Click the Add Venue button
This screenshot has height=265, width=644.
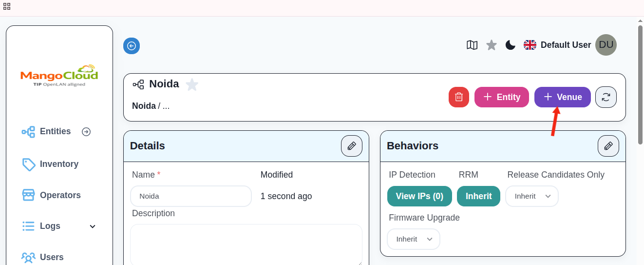click(x=562, y=97)
